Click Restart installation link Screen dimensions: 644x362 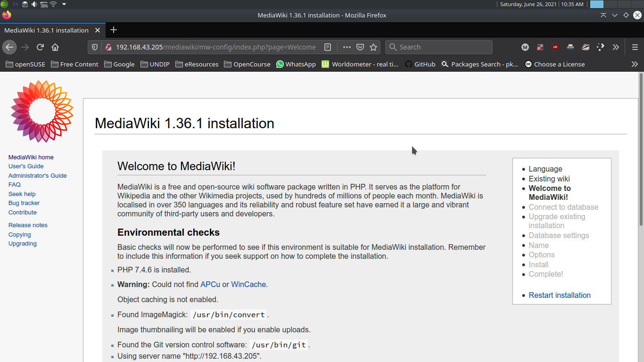[x=560, y=296]
